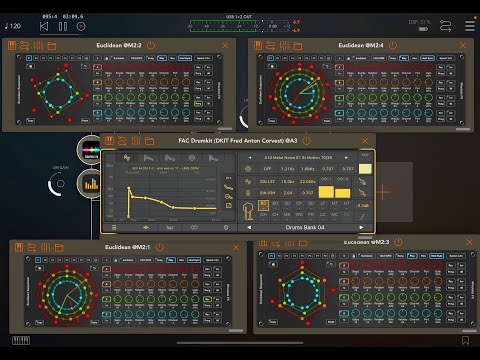
Task: Open presets folder in Euclidean @M2:2 window
Action: tap(52, 46)
